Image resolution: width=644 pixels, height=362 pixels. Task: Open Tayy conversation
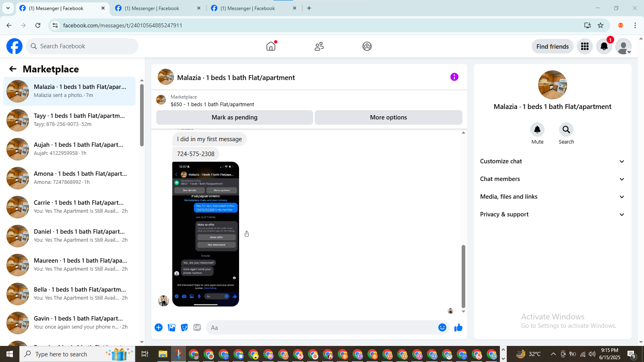click(x=70, y=120)
